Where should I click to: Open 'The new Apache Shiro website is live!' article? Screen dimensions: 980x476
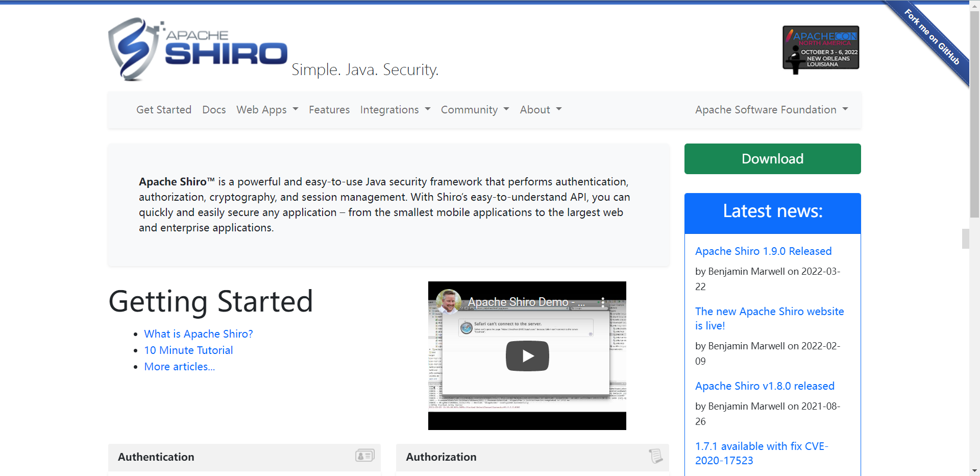pos(770,319)
